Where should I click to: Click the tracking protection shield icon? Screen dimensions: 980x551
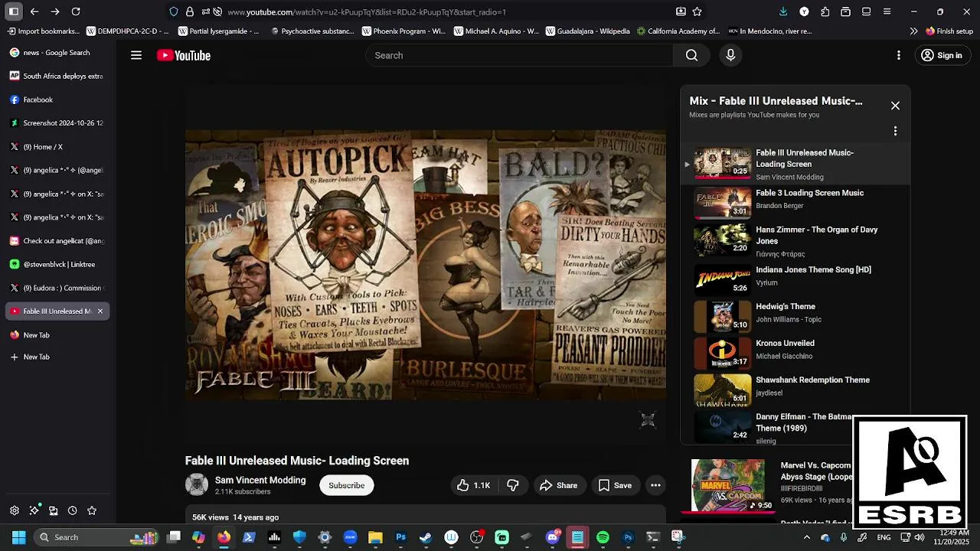tap(174, 11)
